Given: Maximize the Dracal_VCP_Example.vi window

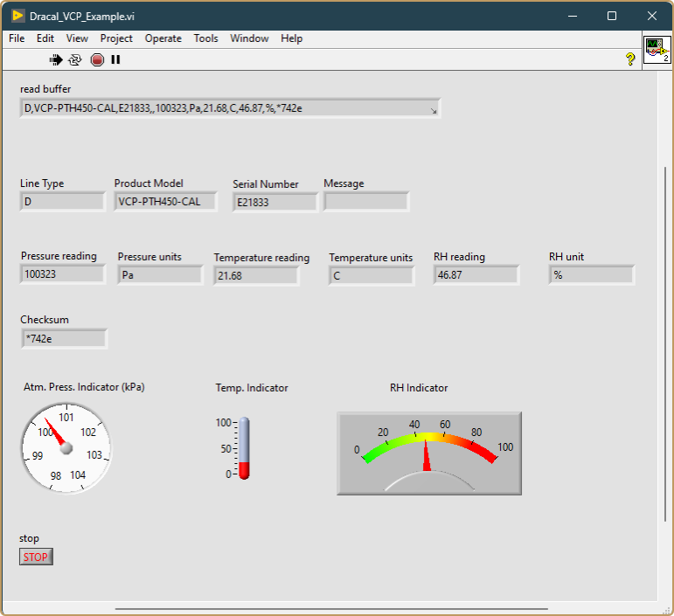Looking at the screenshot, I should pyautogui.click(x=612, y=16).
